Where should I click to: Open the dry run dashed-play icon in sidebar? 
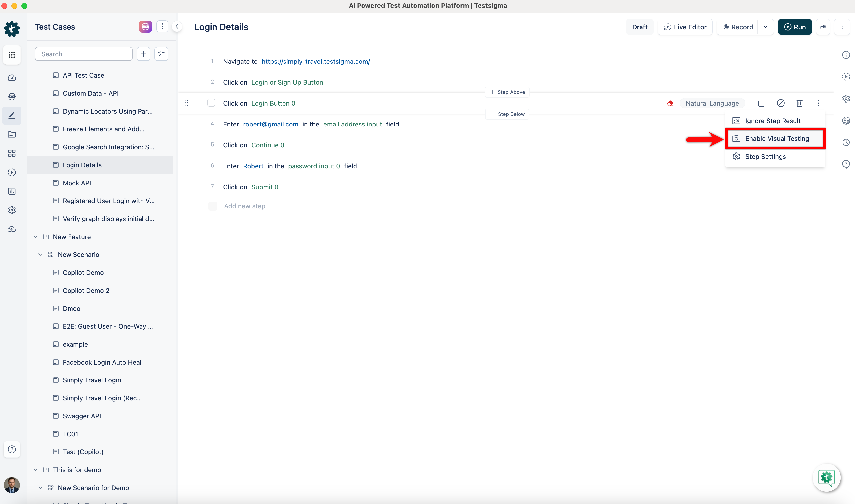tap(12, 172)
